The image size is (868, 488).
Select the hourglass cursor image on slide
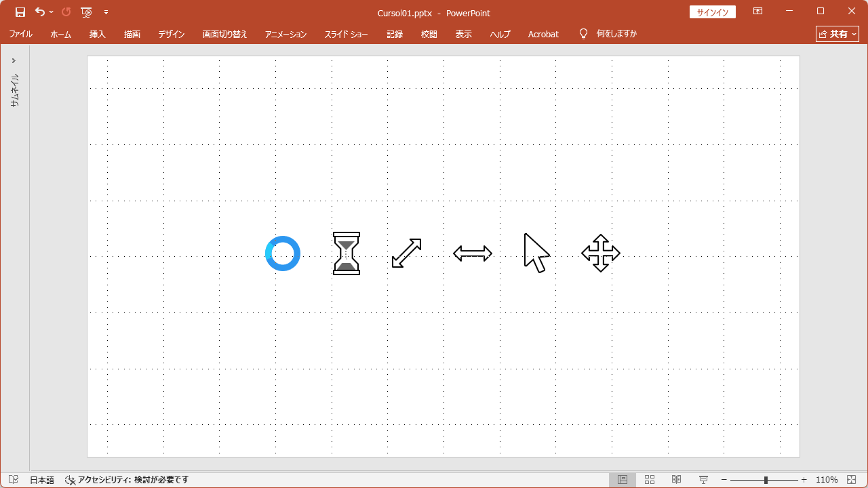[347, 253]
